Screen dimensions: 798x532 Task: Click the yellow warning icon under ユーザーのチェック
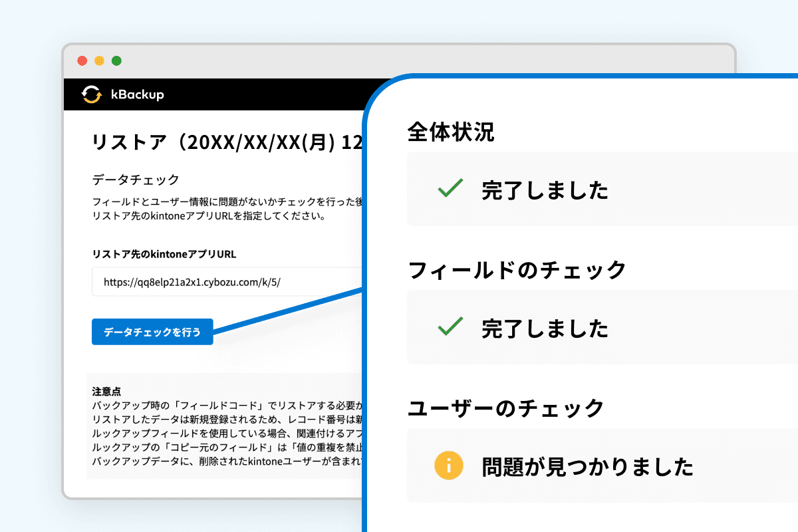tap(448, 465)
